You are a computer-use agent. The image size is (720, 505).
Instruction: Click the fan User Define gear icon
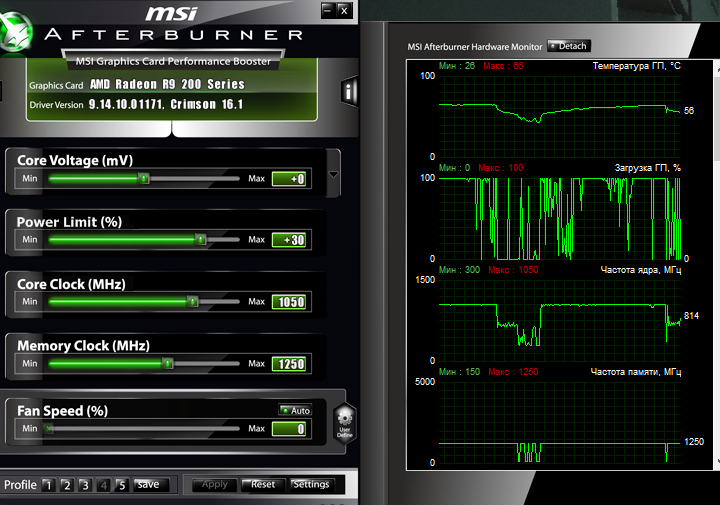pyautogui.click(x=345, y=424)
